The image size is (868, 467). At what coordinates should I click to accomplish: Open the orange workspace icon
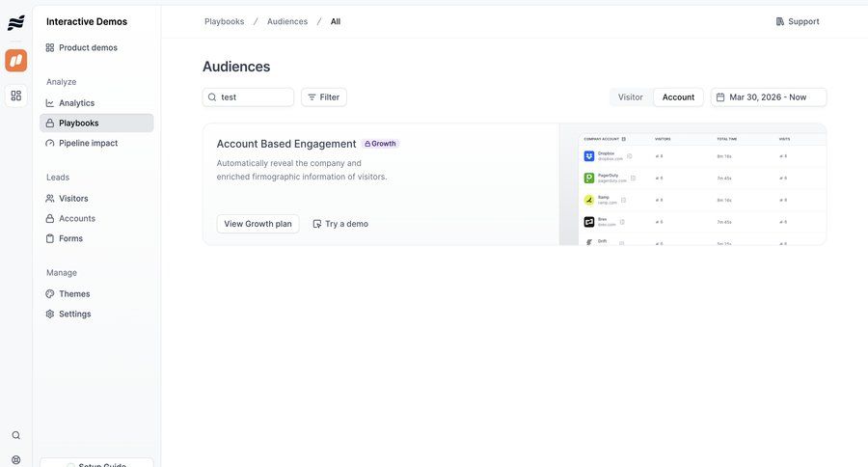coord(16,61)
